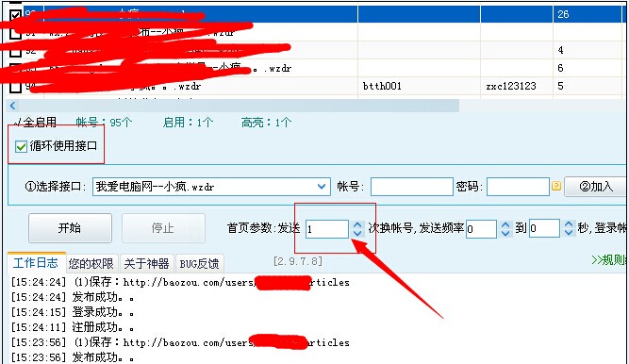
Task: Click the [15:23:56] (1)保存 log line
Action: (x=180, y=342)
